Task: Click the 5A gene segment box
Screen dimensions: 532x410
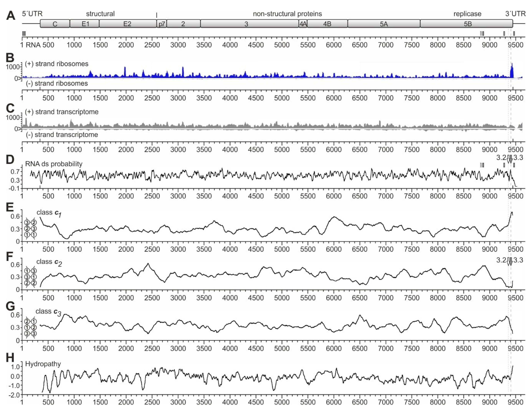Action: click(384, 24)
